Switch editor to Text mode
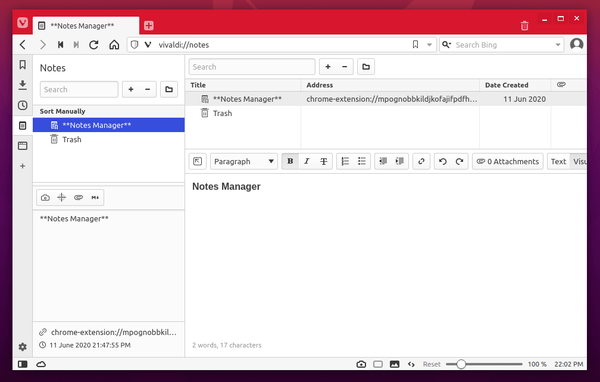The width and height of the screenshot is (600, 382). click(558, 161)
